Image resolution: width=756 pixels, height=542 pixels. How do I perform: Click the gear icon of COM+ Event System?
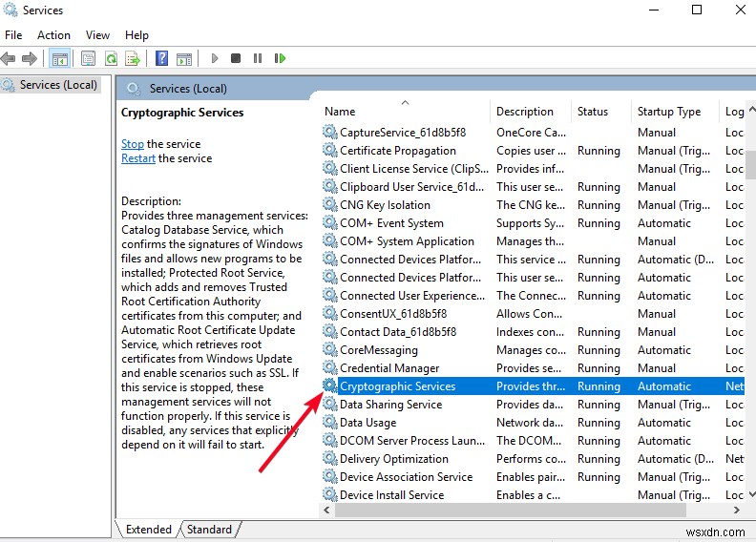329,222
